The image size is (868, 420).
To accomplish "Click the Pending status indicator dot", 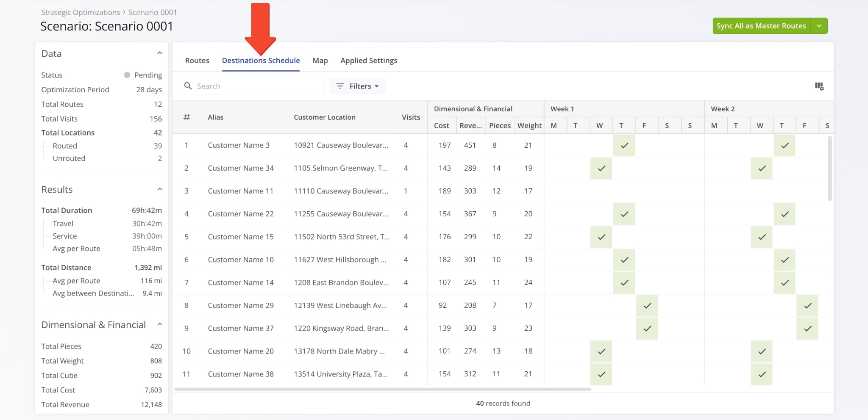I will [x=127, y=75].
